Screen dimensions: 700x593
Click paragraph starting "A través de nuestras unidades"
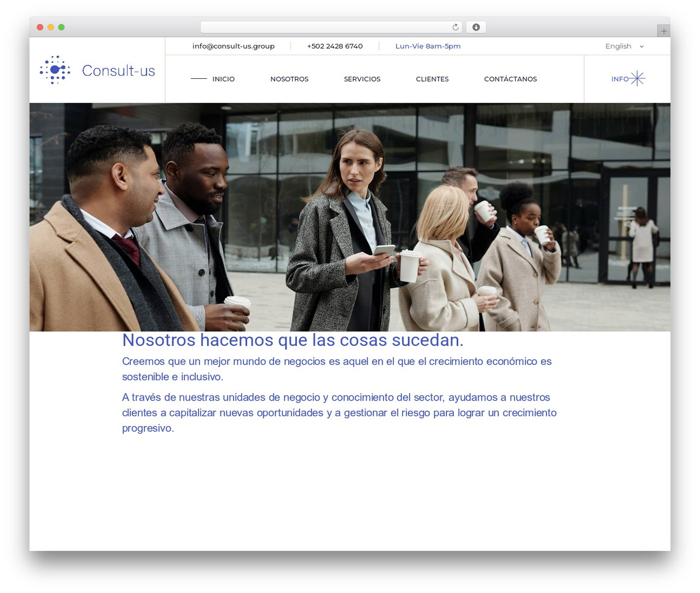[x=339, y=413]
